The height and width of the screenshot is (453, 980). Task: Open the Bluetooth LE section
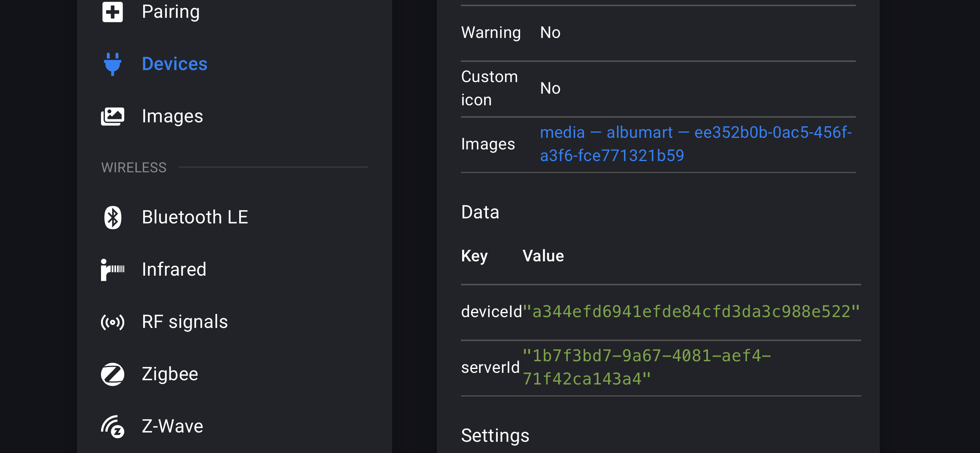pos(195,217)
